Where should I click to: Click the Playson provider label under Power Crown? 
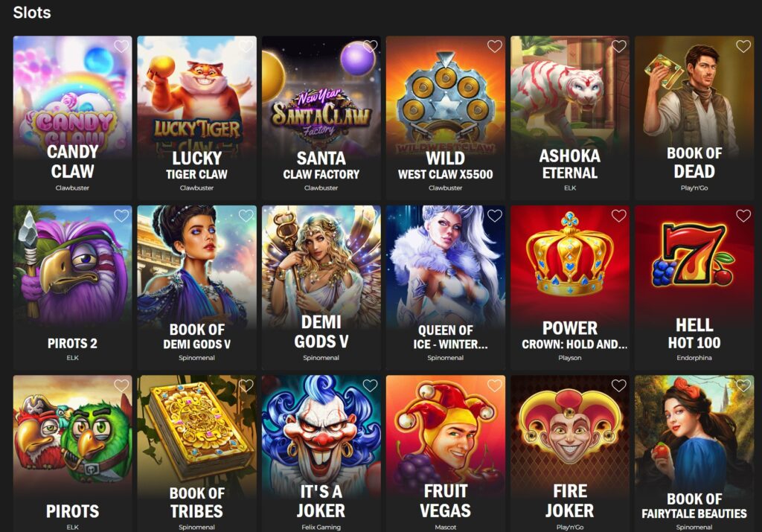[570, 358]
